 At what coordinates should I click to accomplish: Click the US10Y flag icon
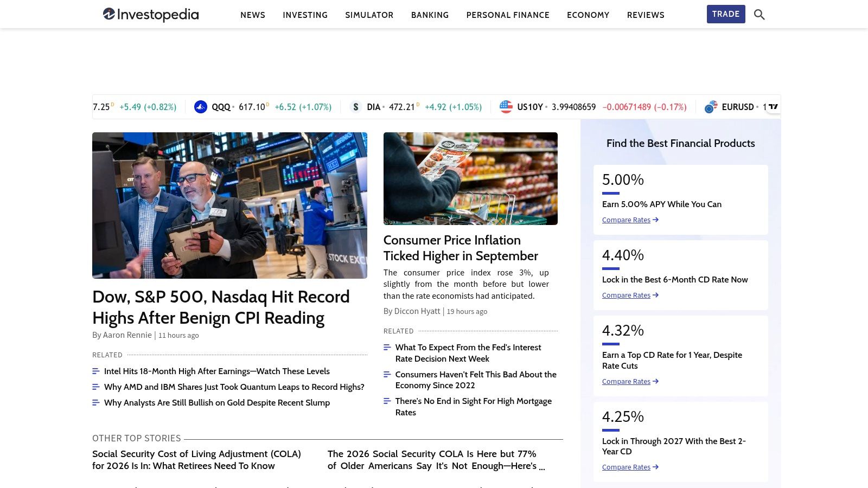click(506, 107)
